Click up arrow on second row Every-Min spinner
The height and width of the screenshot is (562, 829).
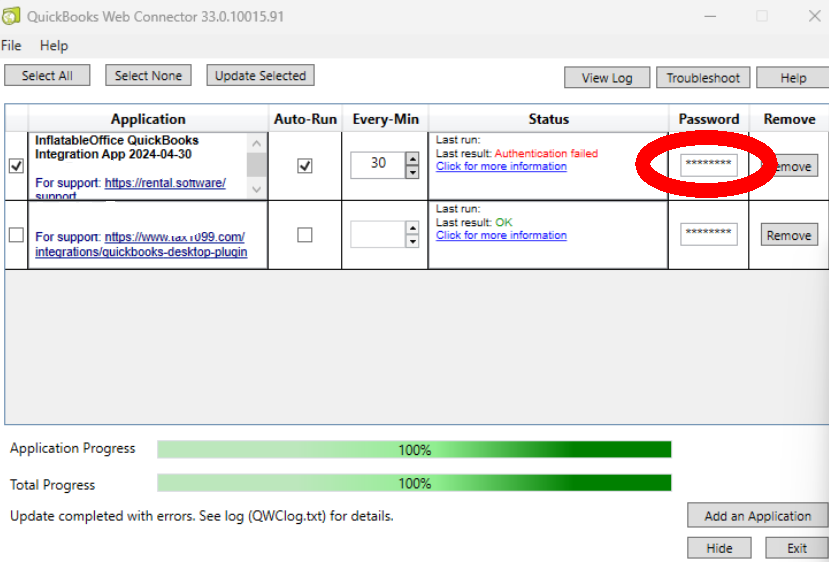click(412, 228)
